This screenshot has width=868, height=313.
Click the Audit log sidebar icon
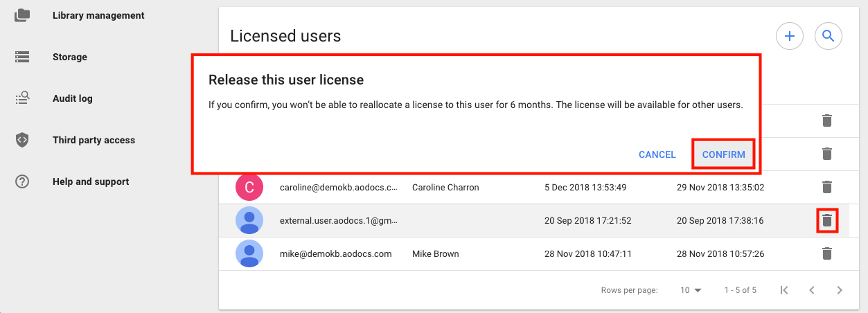[22, 98]
